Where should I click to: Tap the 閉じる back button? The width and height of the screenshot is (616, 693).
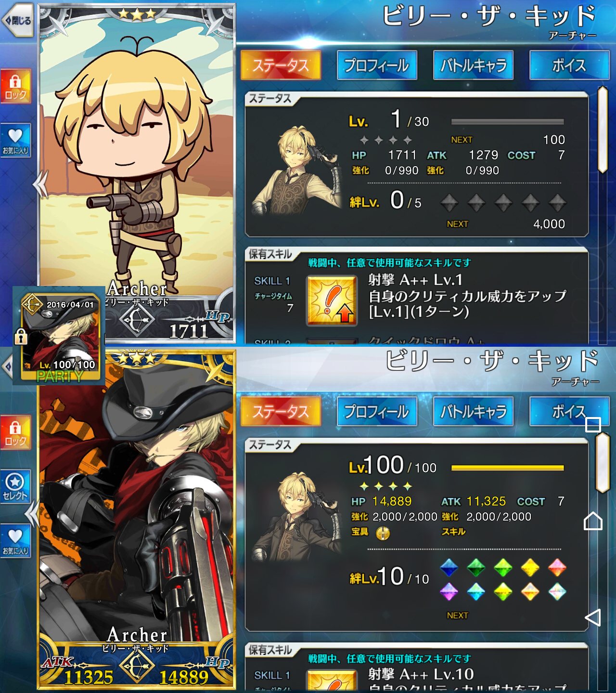coord(17,20)
